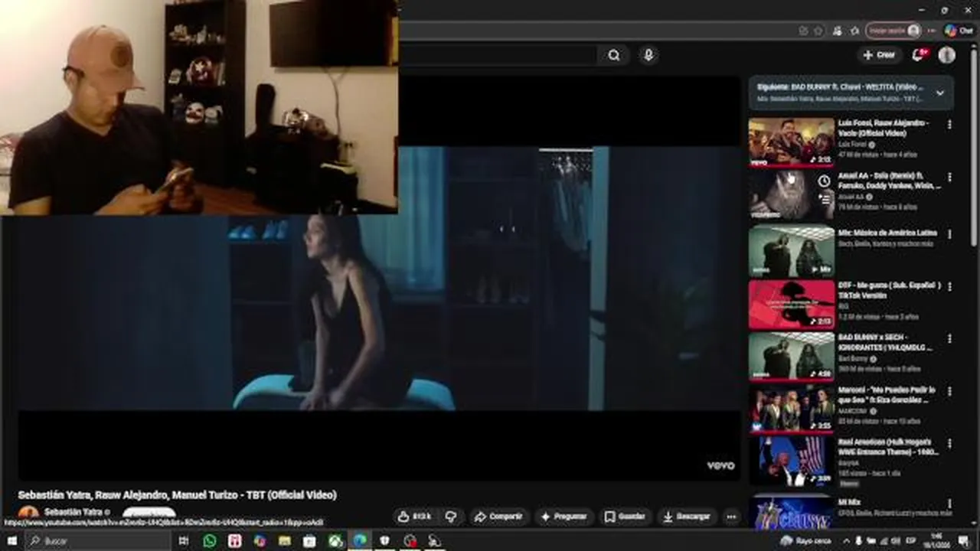Image resolution: width=980 pixels, height=551 pixels.
Task: Open more actions three-dots next to Descargar
Action: tap(731, 517)
